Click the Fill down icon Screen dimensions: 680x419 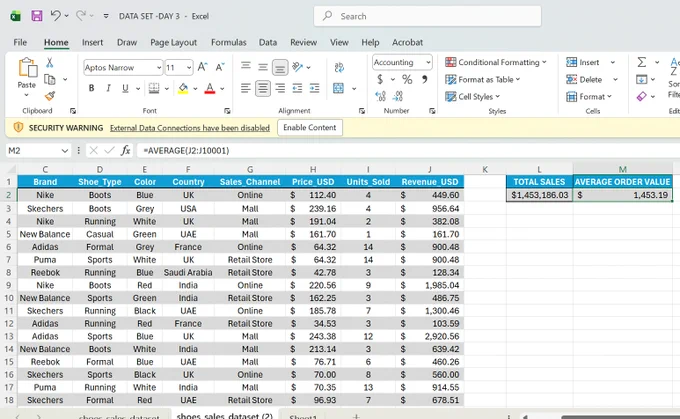[x=641, y=79]
